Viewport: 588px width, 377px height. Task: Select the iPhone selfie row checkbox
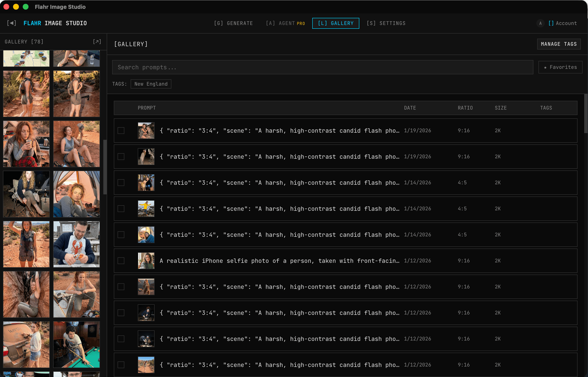[121, 261]
